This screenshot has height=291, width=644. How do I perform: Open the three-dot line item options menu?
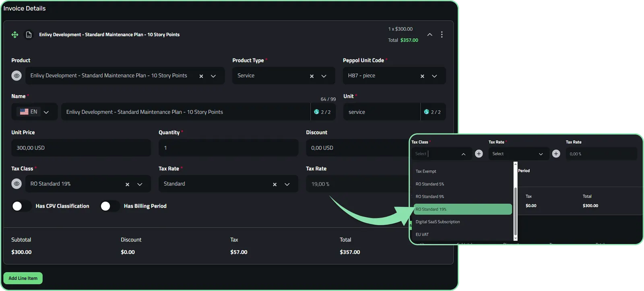tap(442, 35)
